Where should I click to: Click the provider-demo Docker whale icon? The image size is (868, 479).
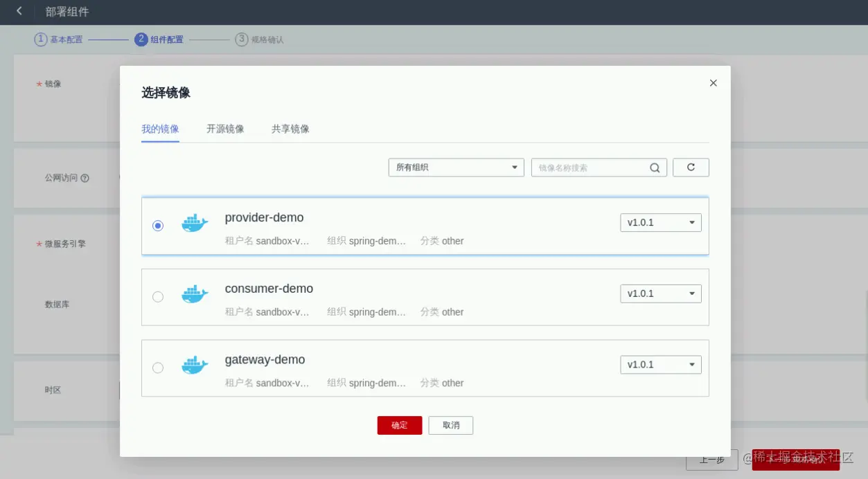point(195,223)
